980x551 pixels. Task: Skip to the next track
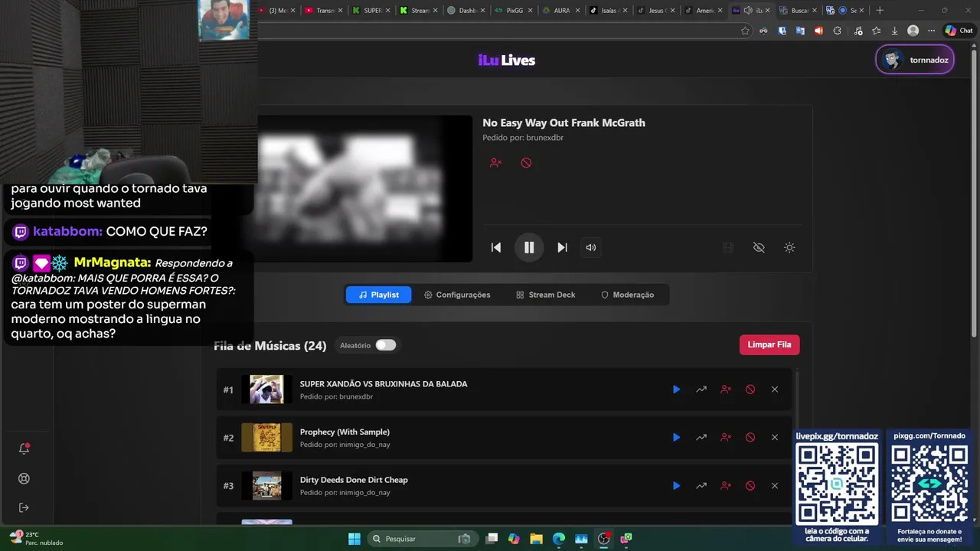point(562,247)
